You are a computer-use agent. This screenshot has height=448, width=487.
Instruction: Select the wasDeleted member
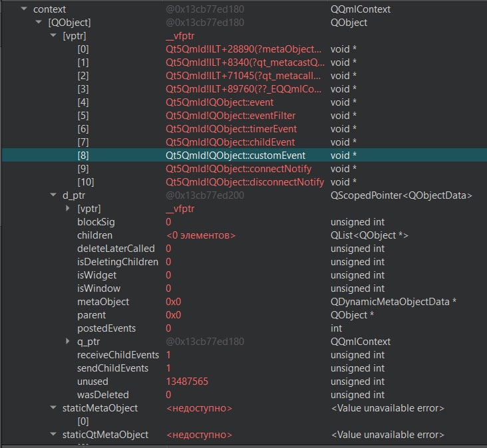click(103, 395)
